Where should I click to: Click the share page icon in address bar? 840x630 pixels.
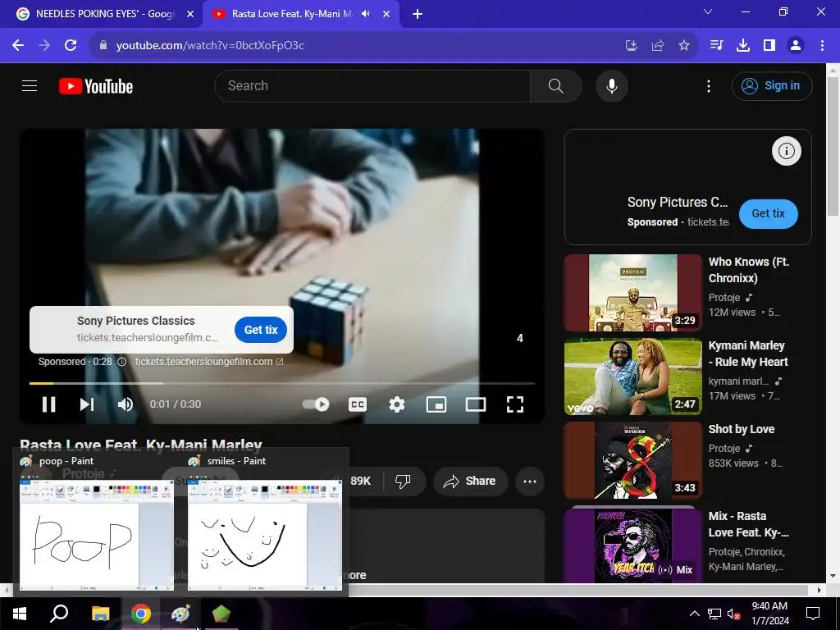tap(658, 46)
